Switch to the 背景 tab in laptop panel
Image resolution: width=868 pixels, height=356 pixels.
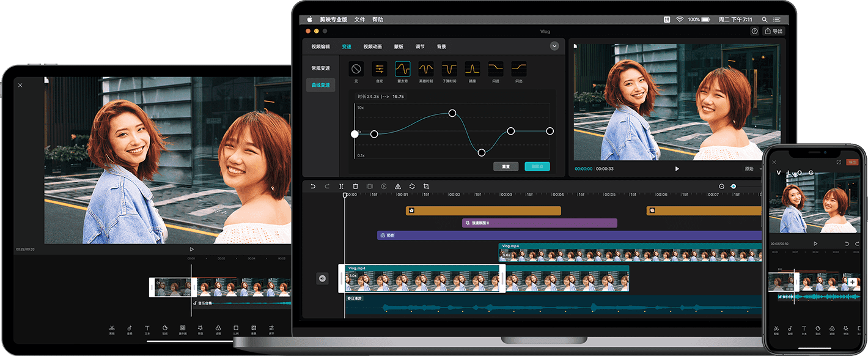tap(441, 46)
